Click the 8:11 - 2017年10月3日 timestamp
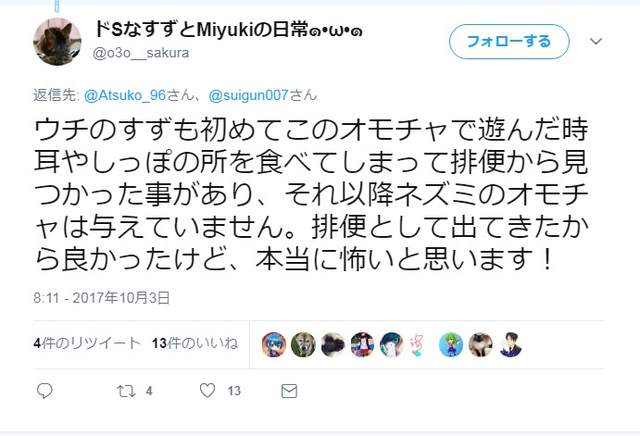640x436 pixels. (101, 298)
